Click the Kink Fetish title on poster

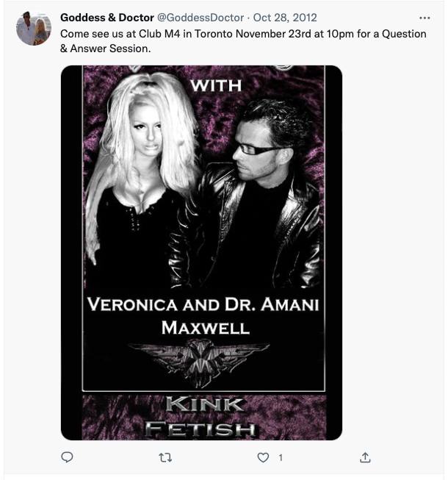tap(202, 416)
